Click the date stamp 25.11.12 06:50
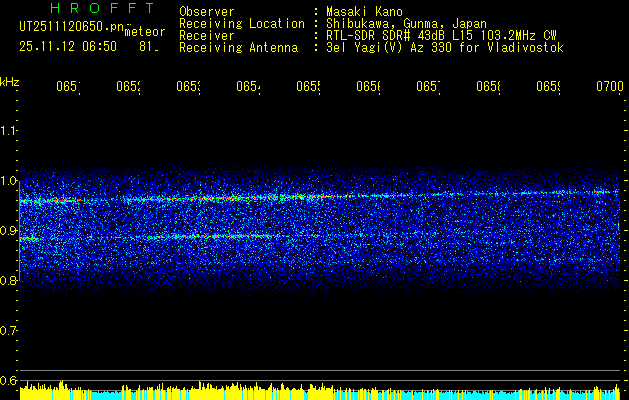Screen dimensions: 629x400 [68, 47]
